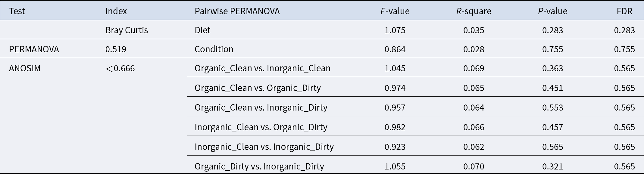The image size is (644, 174).
Task: Click the FDR column header
Action: click(624, 11)
